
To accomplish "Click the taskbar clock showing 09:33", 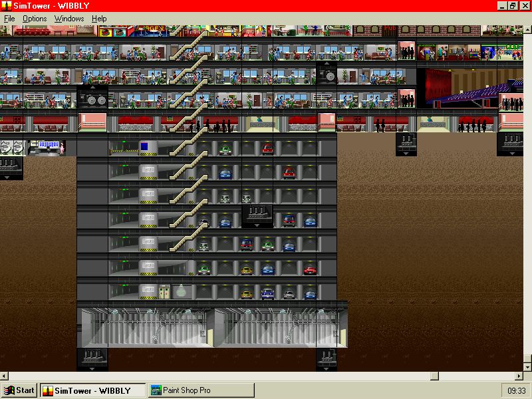I will point(517,391).
